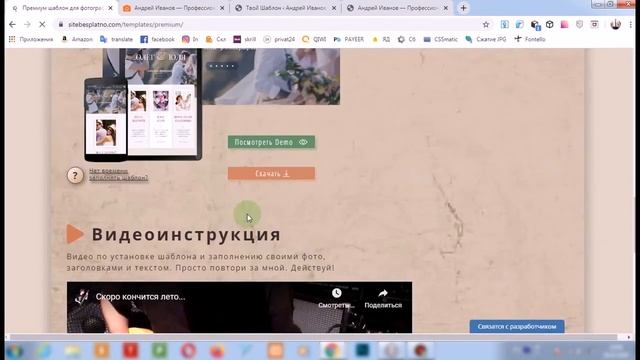
Task: Open the translate bookmark
Action: (x=117, y=39)
